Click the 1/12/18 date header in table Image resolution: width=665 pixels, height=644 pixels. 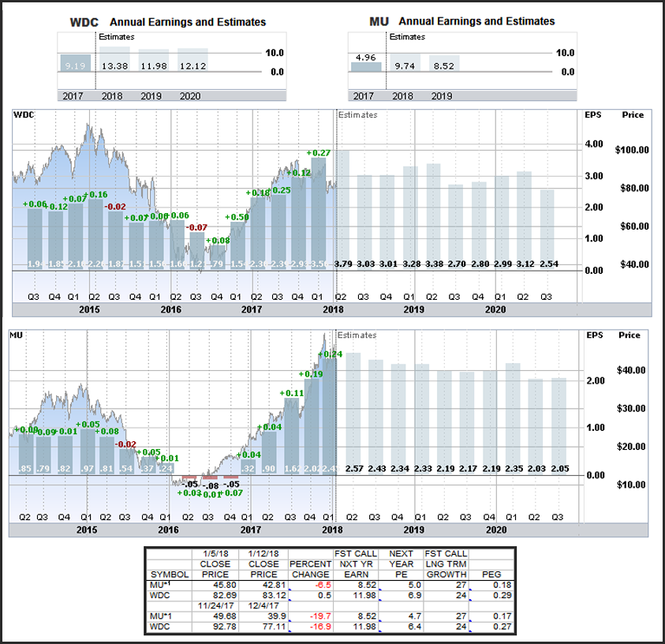point(263,554)
